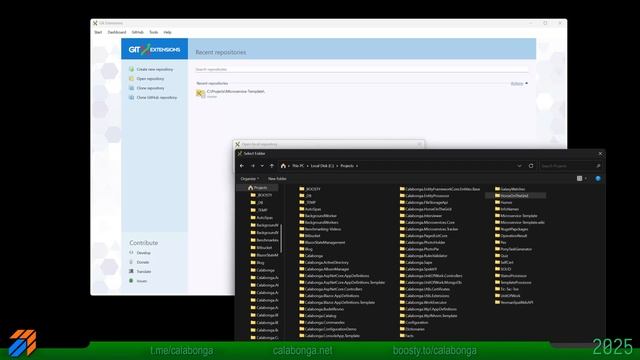Click the Clone GitHub repository icon

[131, 97]
